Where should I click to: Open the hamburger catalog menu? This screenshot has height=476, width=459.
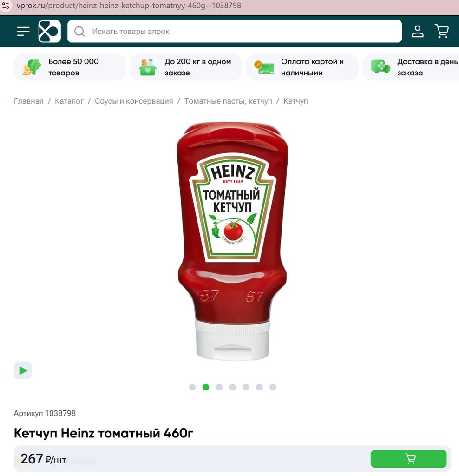point(23,31)
